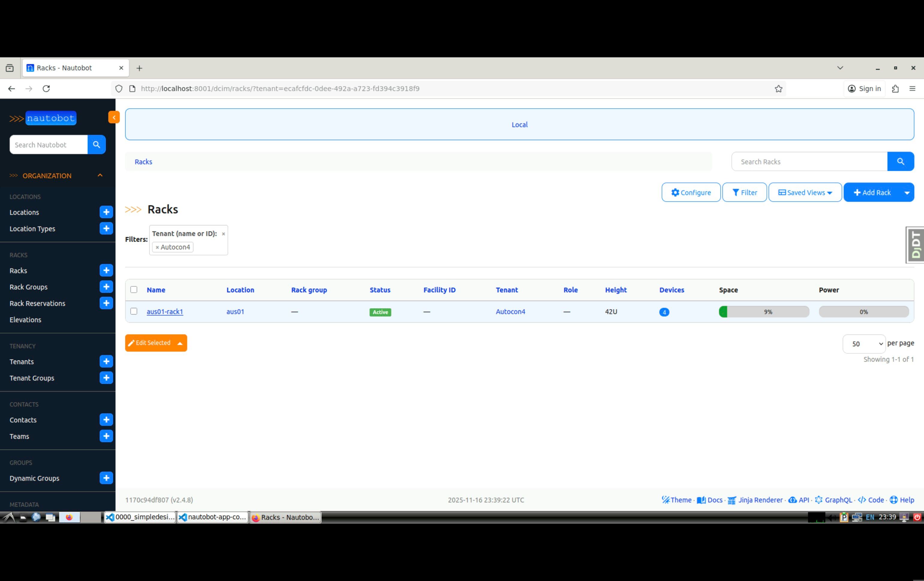Open Elevations in the sidebar
Screen dimensions: 924x581
point(25,320)
